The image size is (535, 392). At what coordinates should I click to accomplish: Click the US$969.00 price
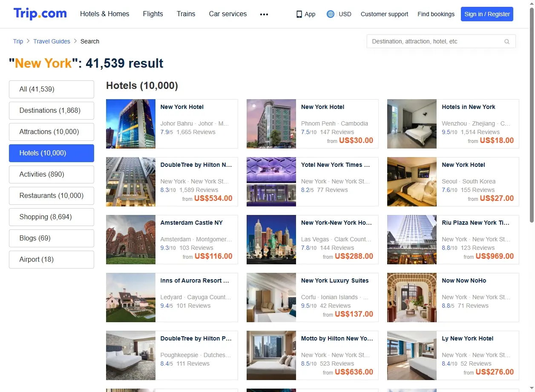click(x=495, y=256)
